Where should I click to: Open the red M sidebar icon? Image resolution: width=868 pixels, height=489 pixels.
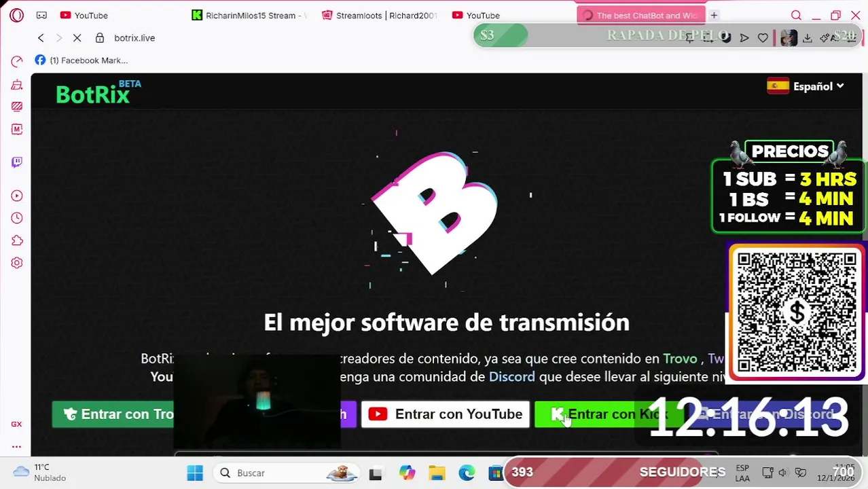coord(17,129)
